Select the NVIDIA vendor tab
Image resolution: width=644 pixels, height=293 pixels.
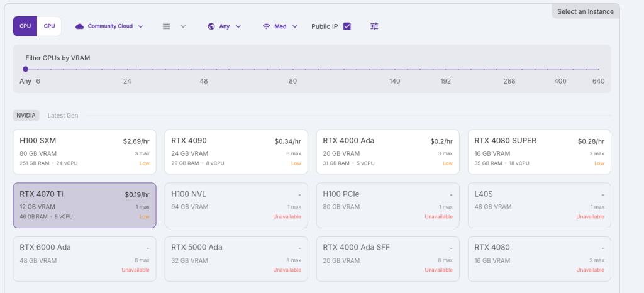click(x=26, y=116)
